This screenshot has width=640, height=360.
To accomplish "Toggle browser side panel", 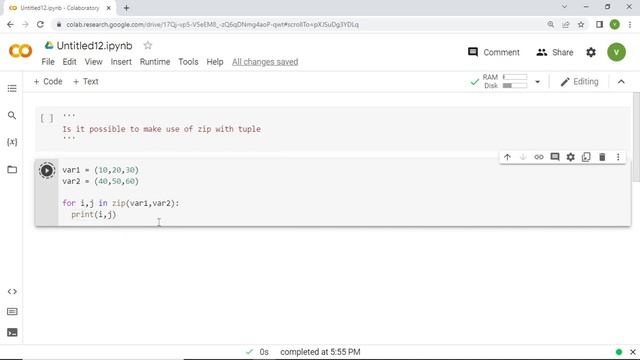I will pos(599,24).
